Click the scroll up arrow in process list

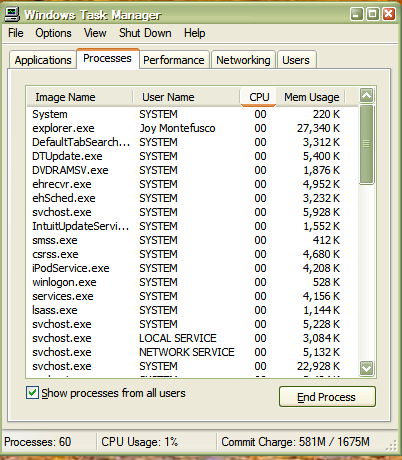coord(366,96)
